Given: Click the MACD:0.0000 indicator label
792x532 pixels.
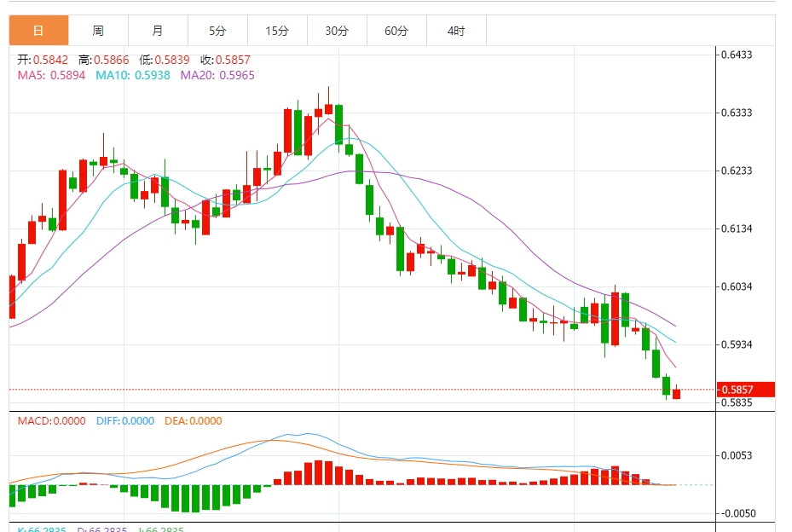Looking at the screenshot, I should 51,421.
